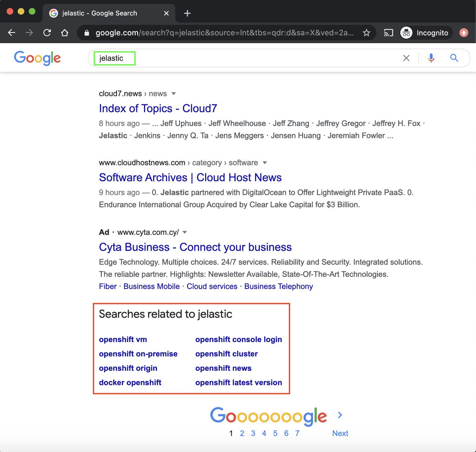Search related: openshift cluster
The width and height of the screenshot is (476, 452).
[226, 354]
